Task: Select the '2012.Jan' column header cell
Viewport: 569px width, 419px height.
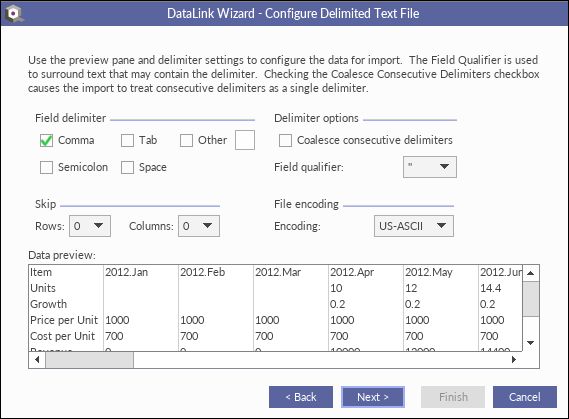Action: (x=141, y=272)
